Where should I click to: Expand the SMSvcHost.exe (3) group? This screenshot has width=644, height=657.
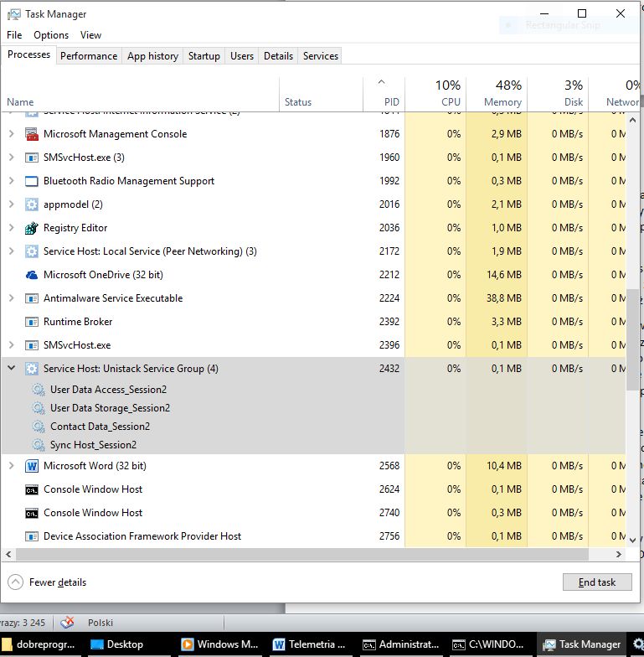(12, 158)
